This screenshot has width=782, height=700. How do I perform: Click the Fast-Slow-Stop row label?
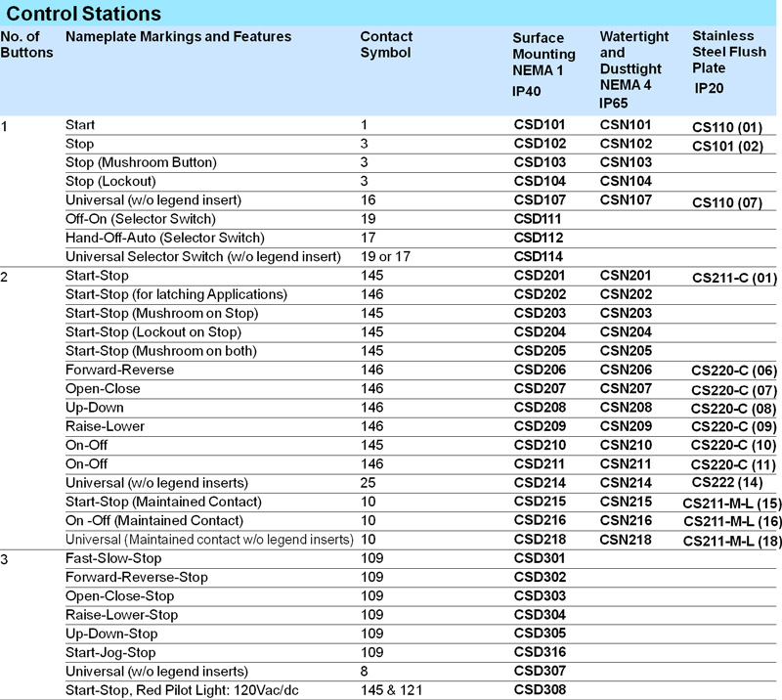point(113,559)
